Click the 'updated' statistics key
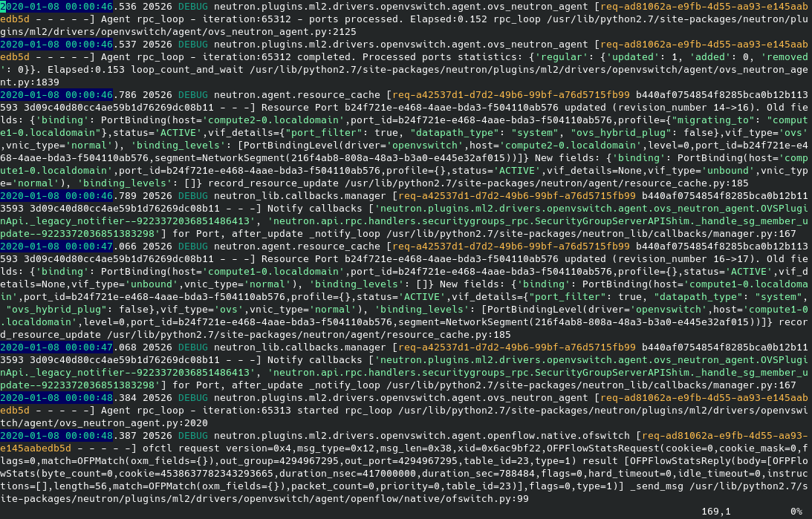This screenshot has height=519, width=812. tap(633, 57)
